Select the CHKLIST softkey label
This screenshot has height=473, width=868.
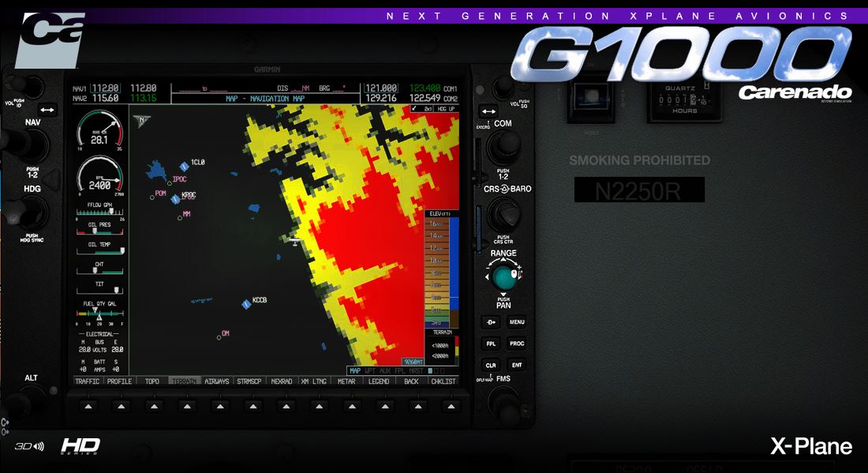pos(443,381)
